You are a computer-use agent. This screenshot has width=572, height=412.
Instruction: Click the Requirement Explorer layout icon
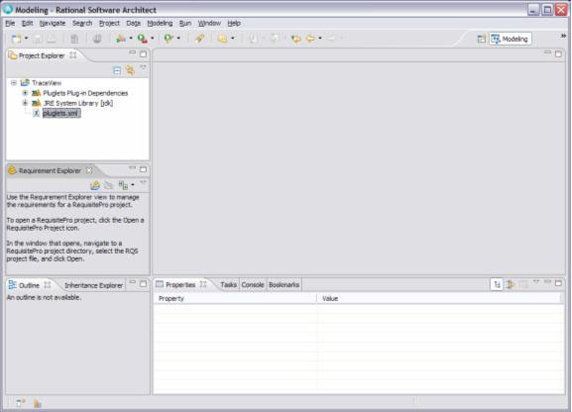coord(123,185)
